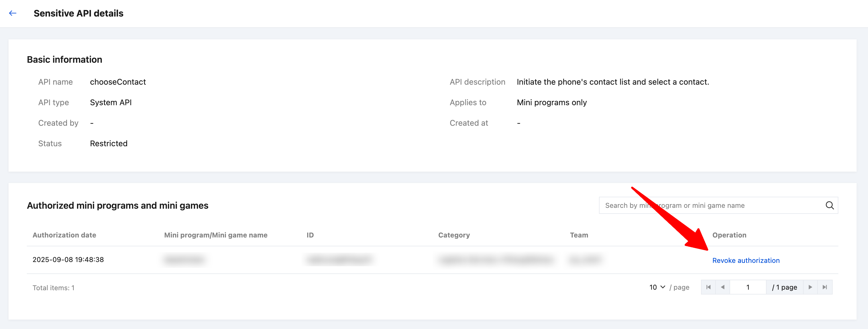
Task: Go to the next page
Action: click(810, 287)
